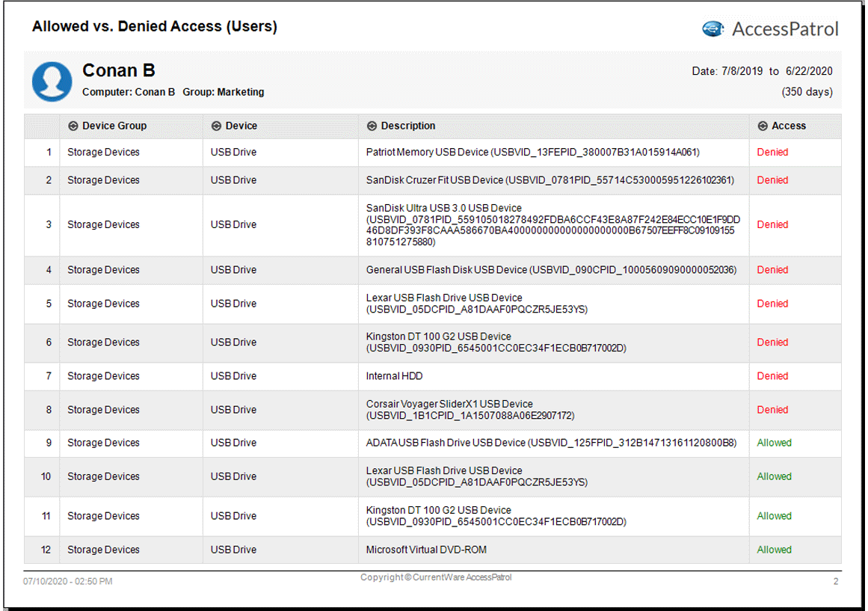Click the Device Group column sort icon
Image resolution: width=868 pixels, height=611 pixels.
pos(73,126)
